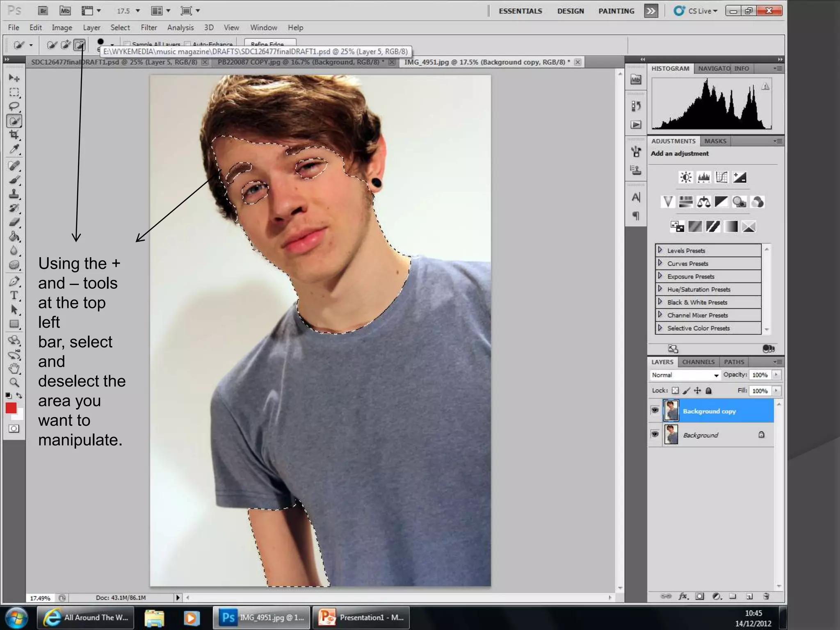Toggle visibility of the Background layer

point(655,434)
